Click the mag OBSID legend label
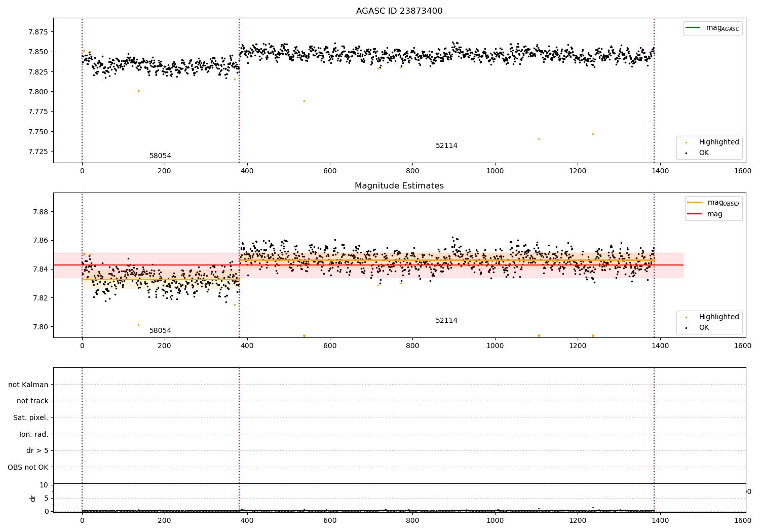Image resolution: width=760 pixels, height=532 pixels. 724,203
